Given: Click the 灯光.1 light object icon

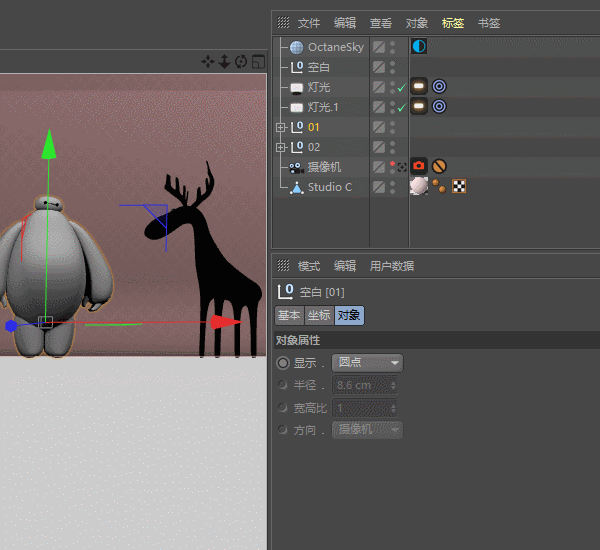Looking at the screenshot, I should coord(297,108).
